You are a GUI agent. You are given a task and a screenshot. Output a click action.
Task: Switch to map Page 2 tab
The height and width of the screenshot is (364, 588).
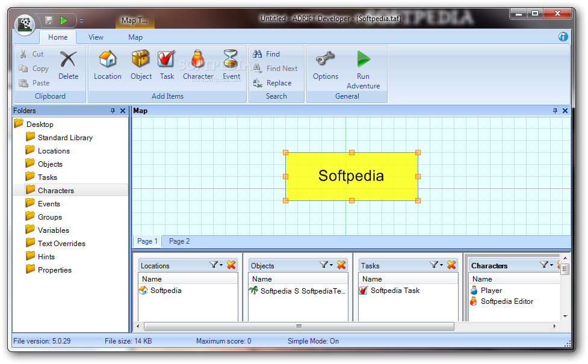(x=179, y=241)
